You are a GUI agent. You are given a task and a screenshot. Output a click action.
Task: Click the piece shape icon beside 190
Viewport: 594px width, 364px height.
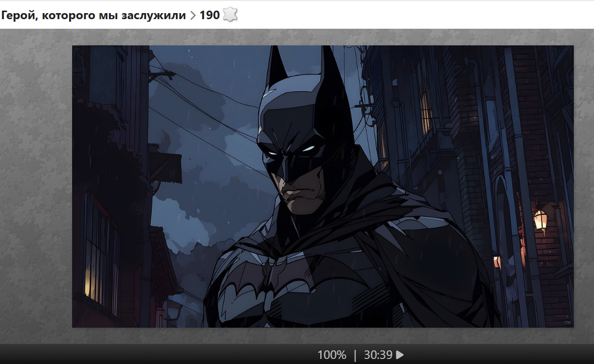(x=230, y=15)
